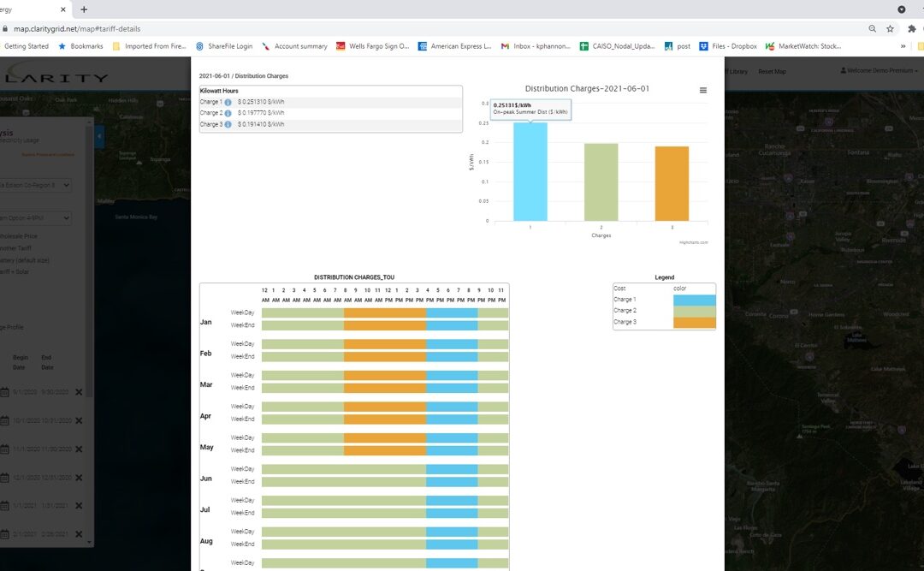Click the blue Charge 1 bar in chart
The image size is (924, 571).
click(x=530, y=172)
